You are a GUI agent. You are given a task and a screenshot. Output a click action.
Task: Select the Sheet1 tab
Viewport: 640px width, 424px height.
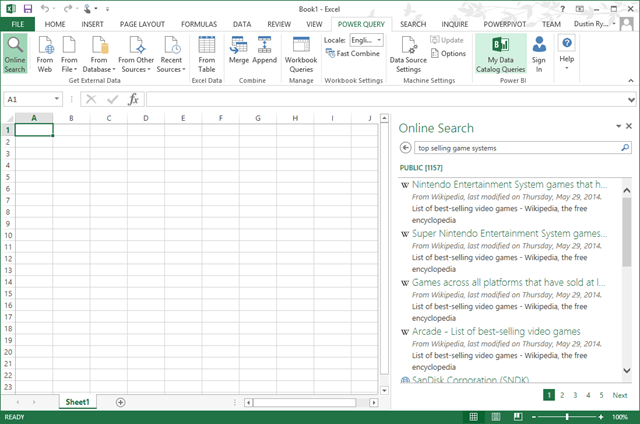[x=77, y=402]
